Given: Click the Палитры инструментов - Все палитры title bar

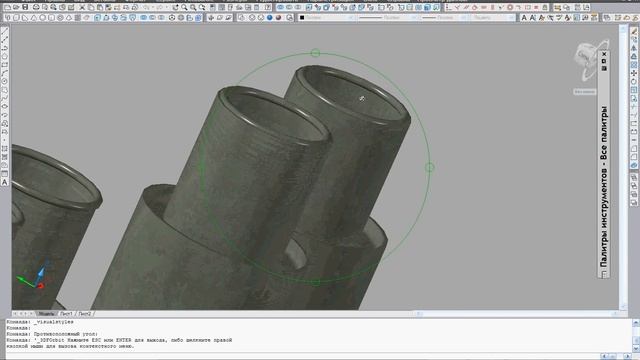Looking at the screenshot, I should click(604, 186).
